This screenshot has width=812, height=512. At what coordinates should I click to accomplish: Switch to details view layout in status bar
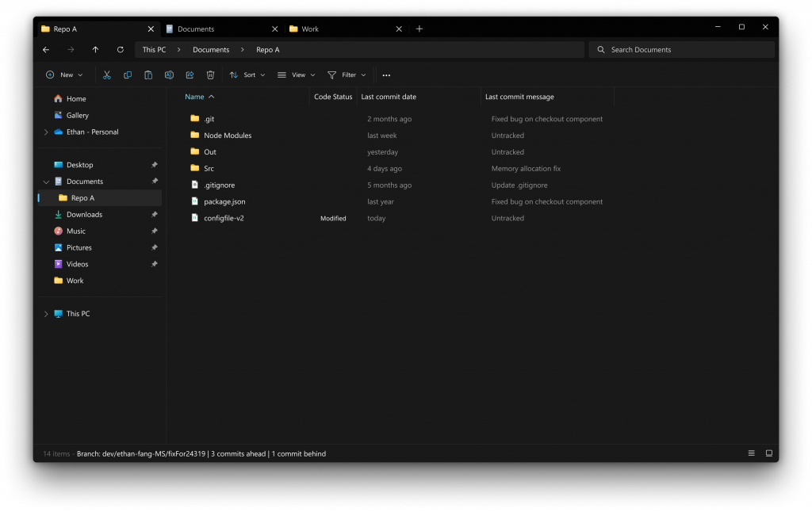click(x=751, y=453)
